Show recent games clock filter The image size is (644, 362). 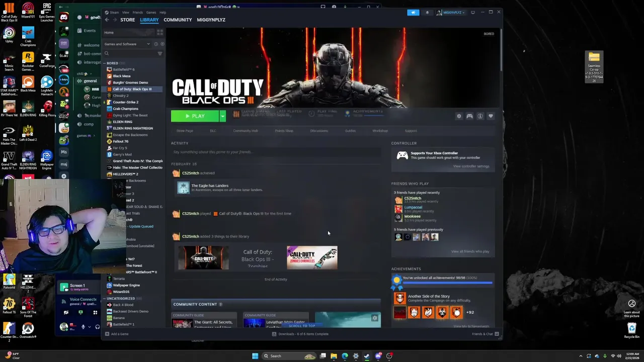tap(155, 44)
